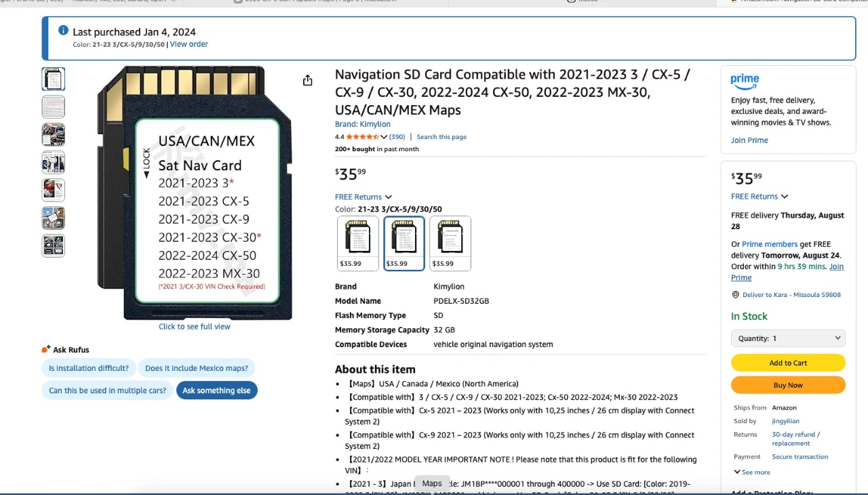The width and height of the screenshot is (868, 495).
Task: Expand FREE Returns under main price
Action: 363,197
